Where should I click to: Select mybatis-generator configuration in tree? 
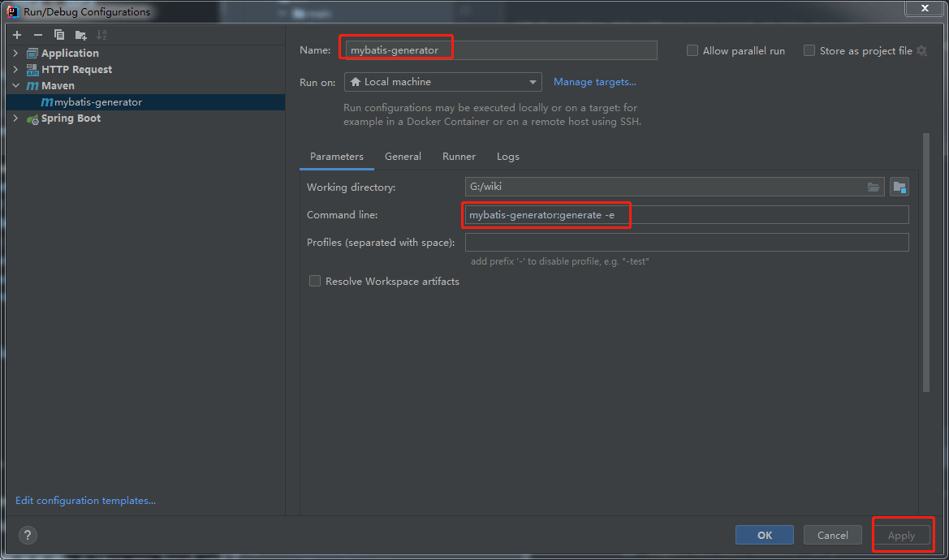pos(145,102)
